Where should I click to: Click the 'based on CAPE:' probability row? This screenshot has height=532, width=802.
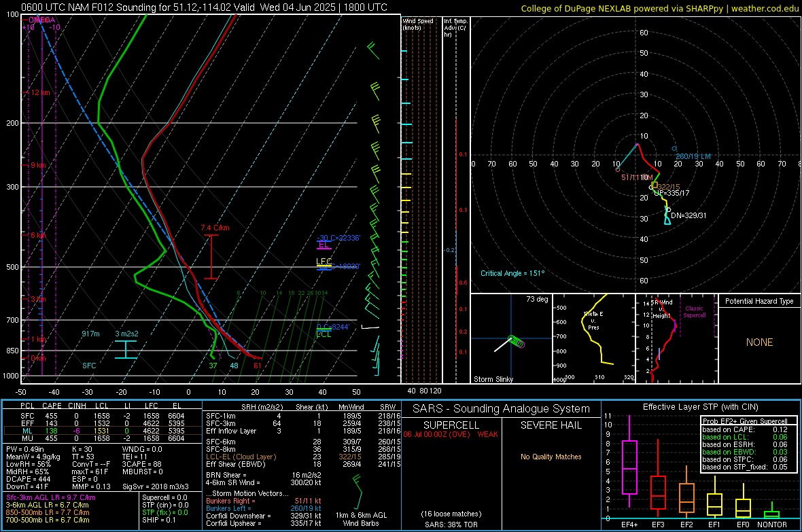[x=745, y=429]
